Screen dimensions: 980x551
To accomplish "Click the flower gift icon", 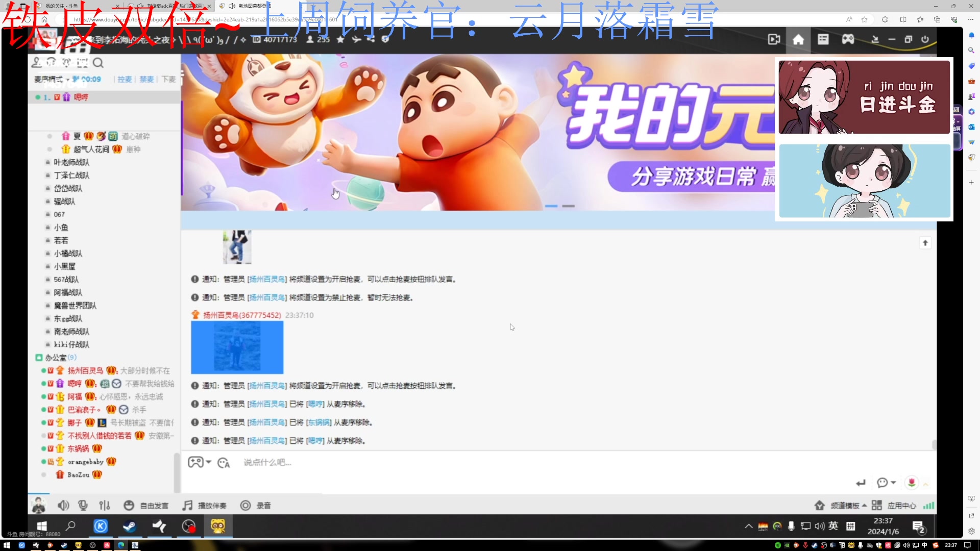I will tap(912, 483).
